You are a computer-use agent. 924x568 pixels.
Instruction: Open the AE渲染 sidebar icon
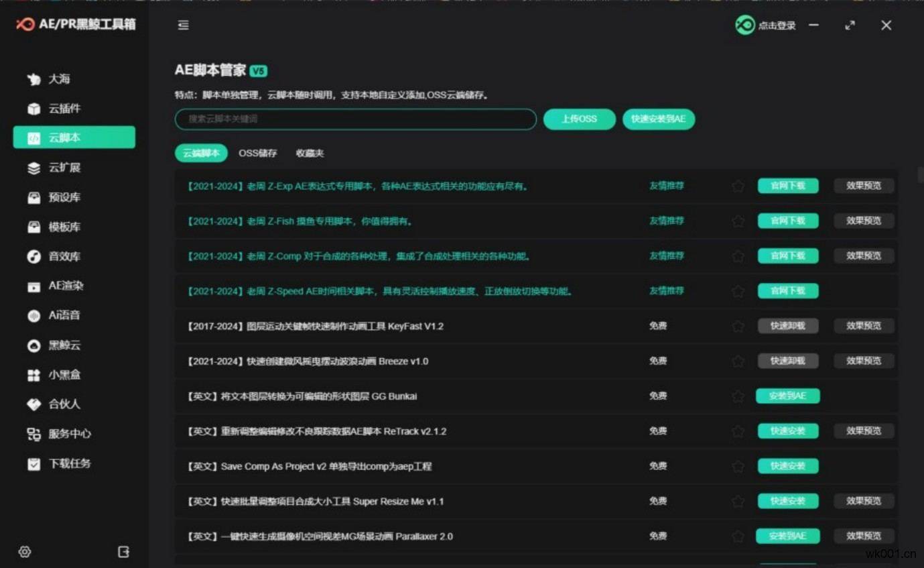pyautogui.click(x=34, y=286)
